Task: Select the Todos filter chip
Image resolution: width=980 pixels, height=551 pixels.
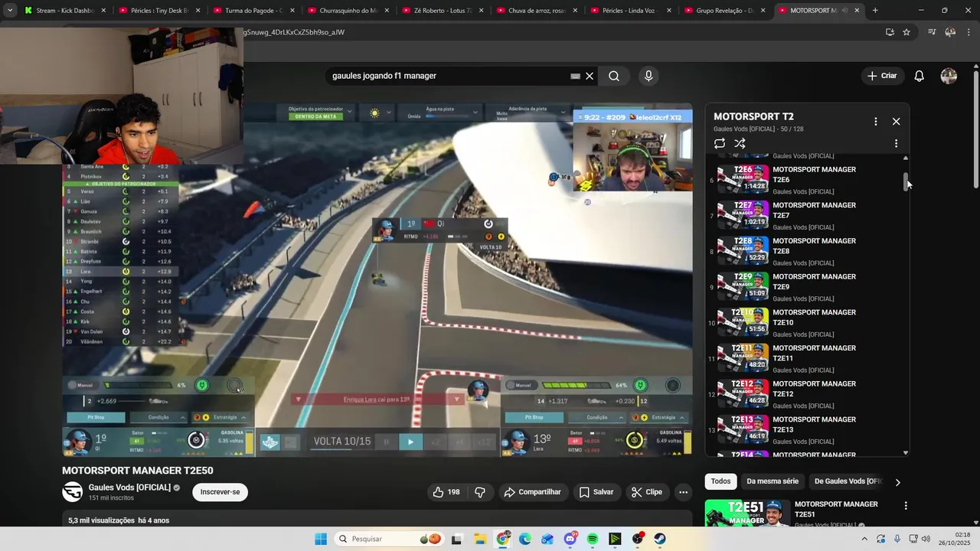Action: (x=720, y=481)
